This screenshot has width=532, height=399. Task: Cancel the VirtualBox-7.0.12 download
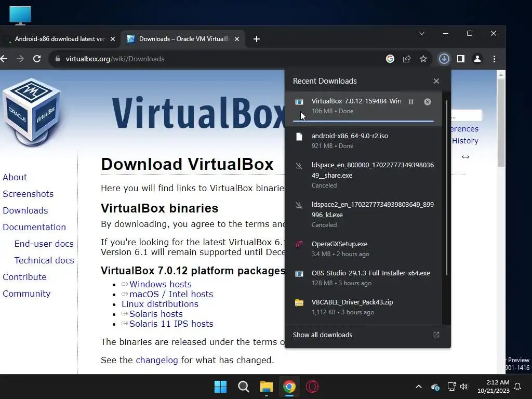click(428, 102)
